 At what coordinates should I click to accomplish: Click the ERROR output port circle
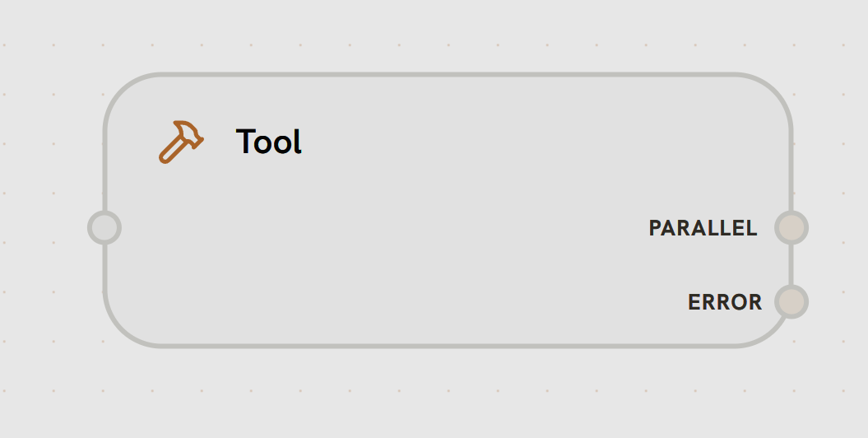[791, 301]
